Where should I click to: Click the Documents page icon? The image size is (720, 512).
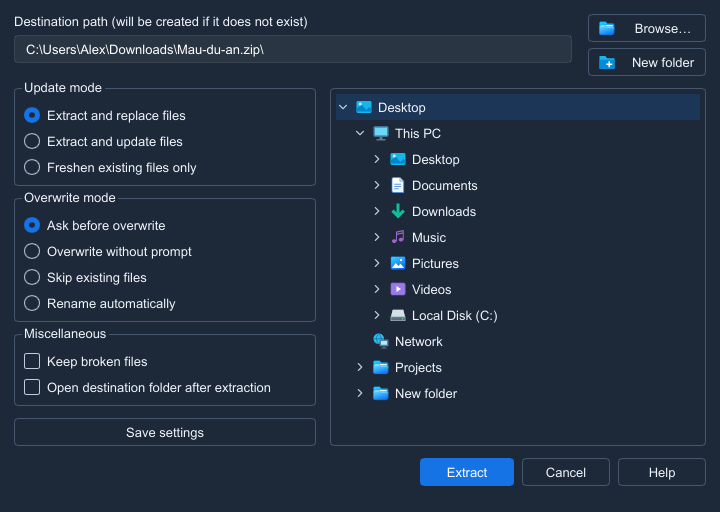click(x=398, y=186)
